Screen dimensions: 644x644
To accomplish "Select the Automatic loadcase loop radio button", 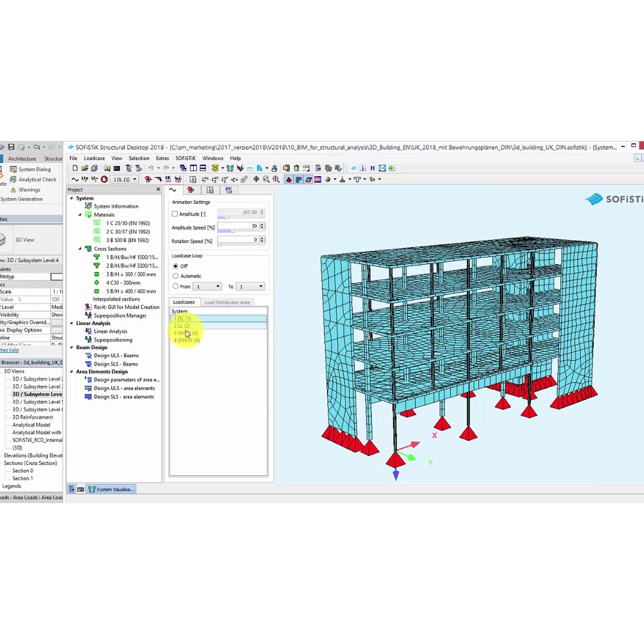I will tap(175, 276).
